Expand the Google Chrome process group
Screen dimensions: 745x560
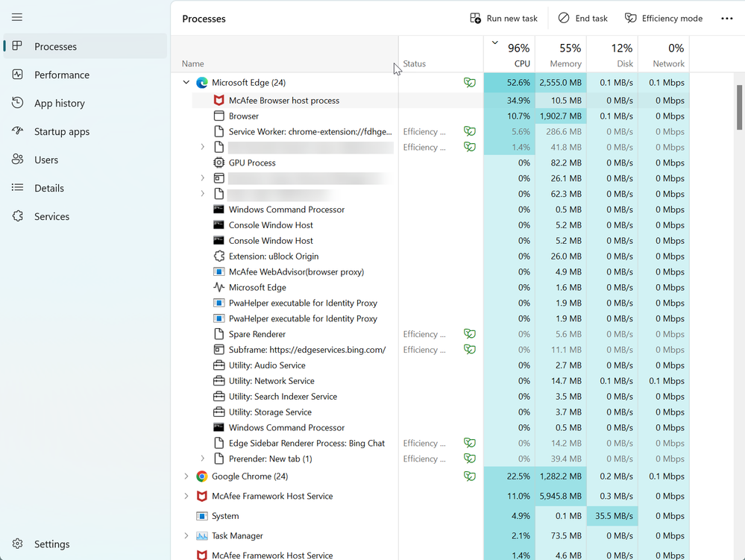pyautogui.click(x=186, y=476)
